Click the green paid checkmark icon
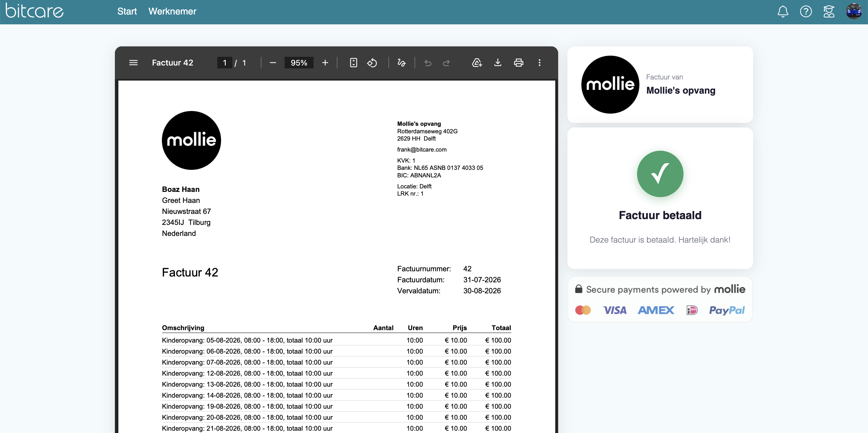 [x=660, y=174]
